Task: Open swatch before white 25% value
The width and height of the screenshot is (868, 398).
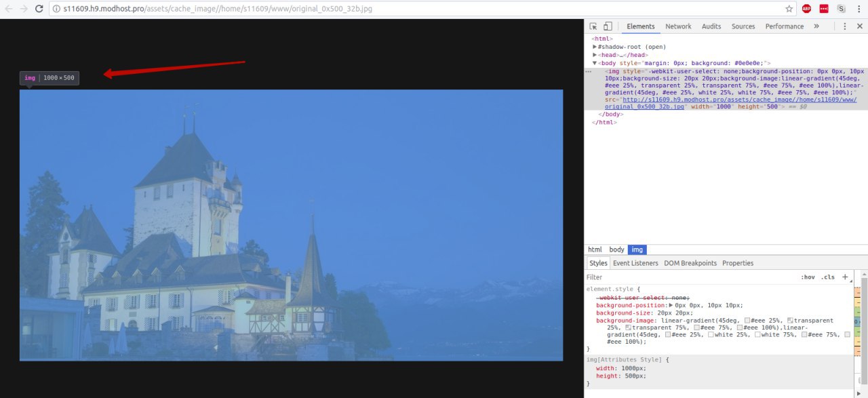Action: [x=711, y=334]
